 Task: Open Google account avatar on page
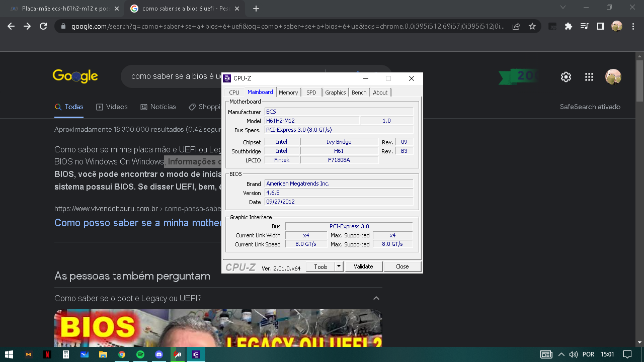click(613, 77)
